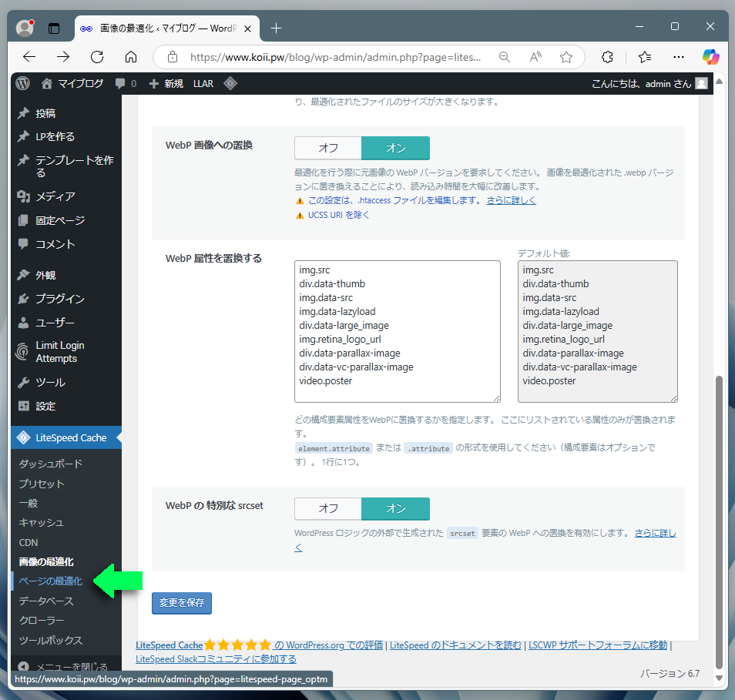Open the マイブログ site home icon
This screenshot has width=735, height=700.
pyautogui.click(x=46, y=83)
